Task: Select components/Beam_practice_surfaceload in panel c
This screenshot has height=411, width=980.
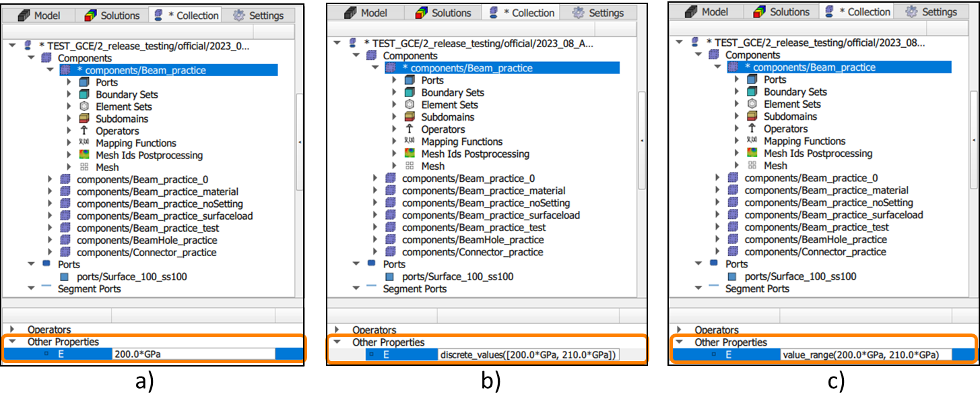Action: pyautogui.click(x=834, y=214)
